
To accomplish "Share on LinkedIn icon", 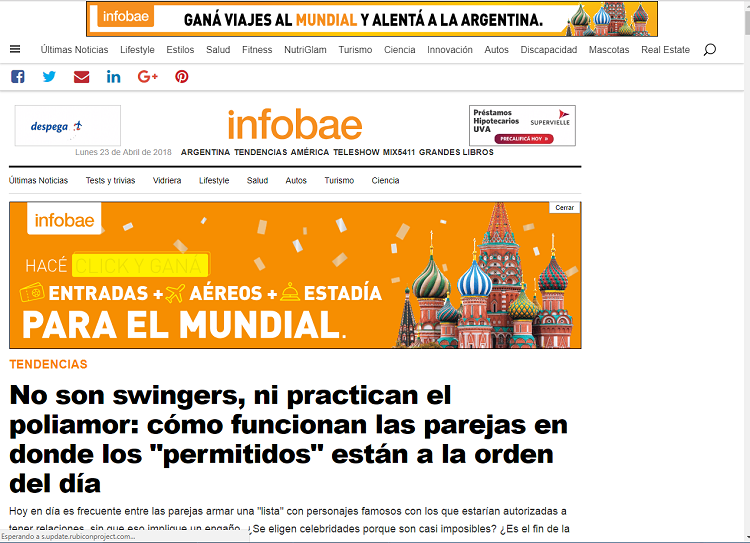I will 113,76.
